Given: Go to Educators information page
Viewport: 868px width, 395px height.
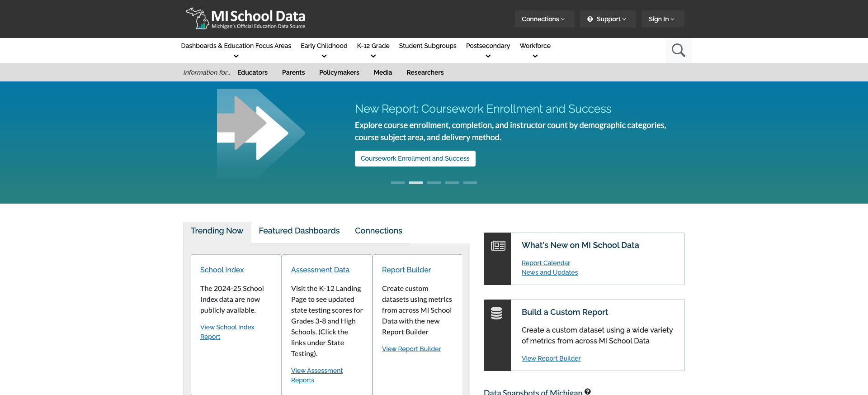Looking at the screenshot, I should point(252,72).
